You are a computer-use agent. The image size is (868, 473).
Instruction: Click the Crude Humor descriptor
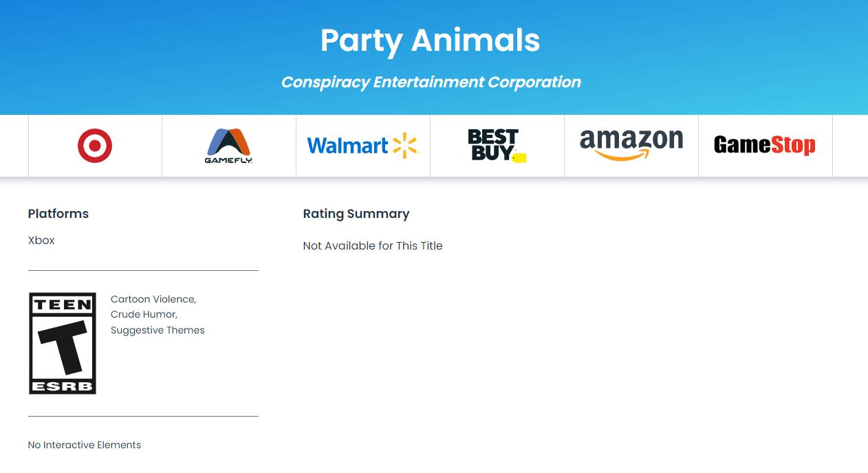point(143,314)
